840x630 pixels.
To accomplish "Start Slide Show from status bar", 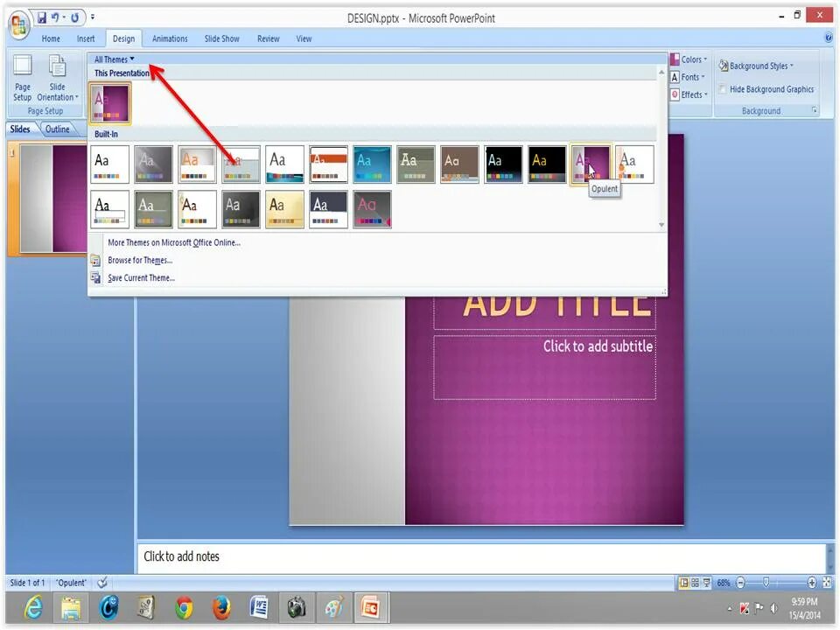I will 707,583.
